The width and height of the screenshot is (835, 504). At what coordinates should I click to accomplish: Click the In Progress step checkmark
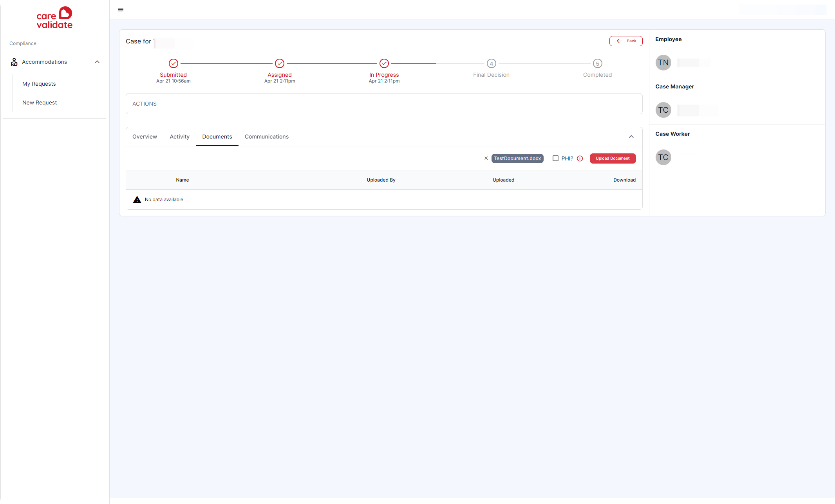coord(384,63)
